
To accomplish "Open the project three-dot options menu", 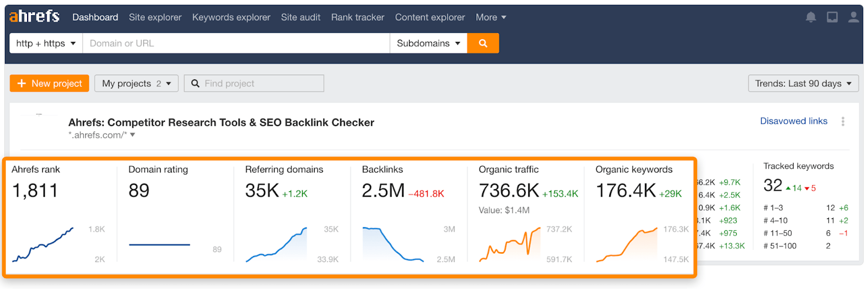I will (x=843, y=122).
